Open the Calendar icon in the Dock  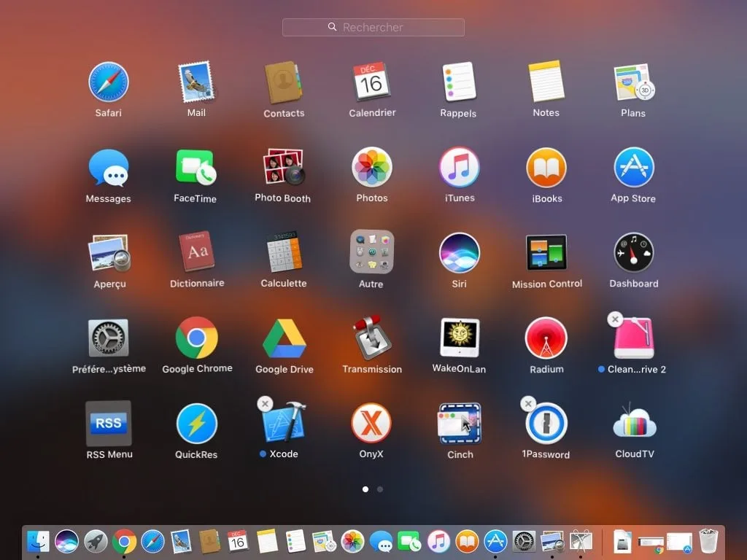coord(239,542)
